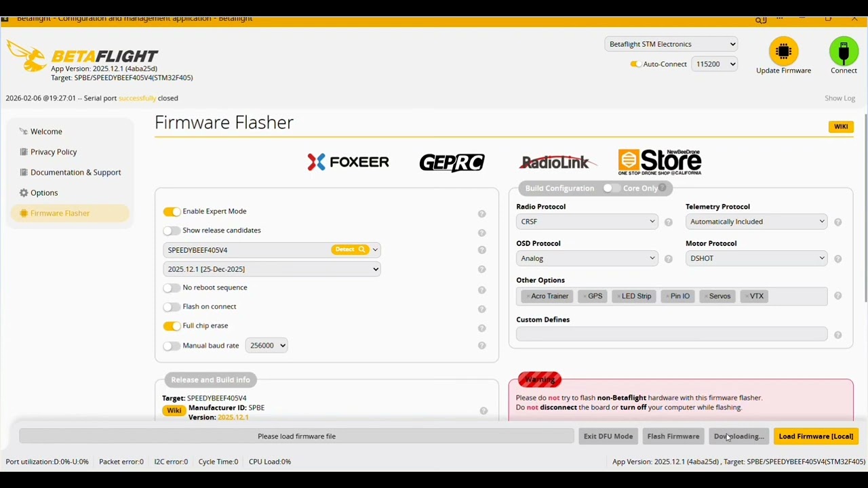Click the Exit DFU Mode button
The height and width of the screenshot is (488, 868).
pos(608,436)
